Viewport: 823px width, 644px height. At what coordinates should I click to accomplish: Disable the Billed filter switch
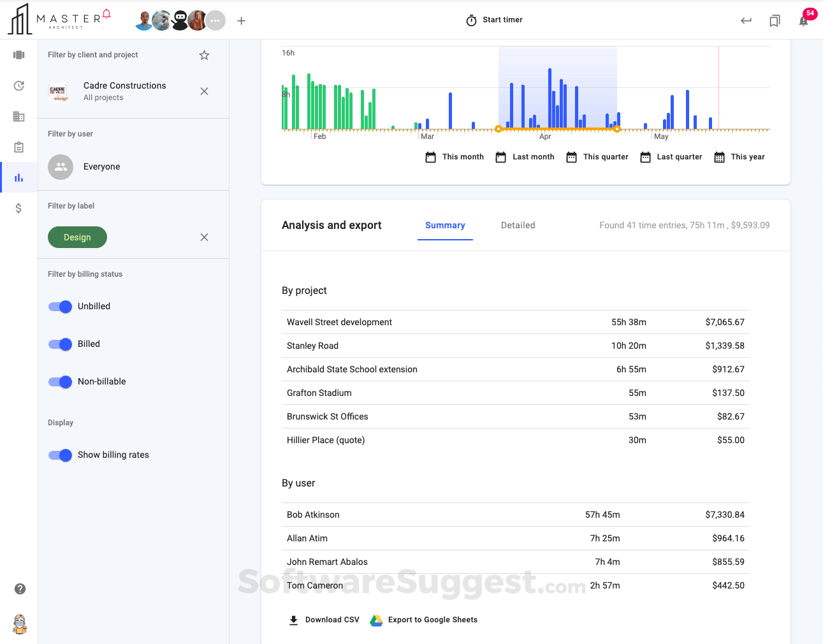[x=61, y=344]
